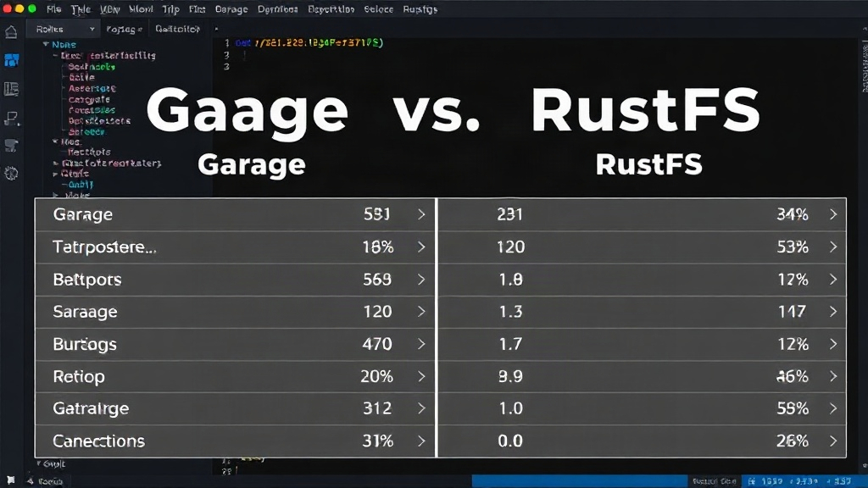Click the device icon in the sidebar
This screenshot has height=488, width=868.
[x=11, y=118]
